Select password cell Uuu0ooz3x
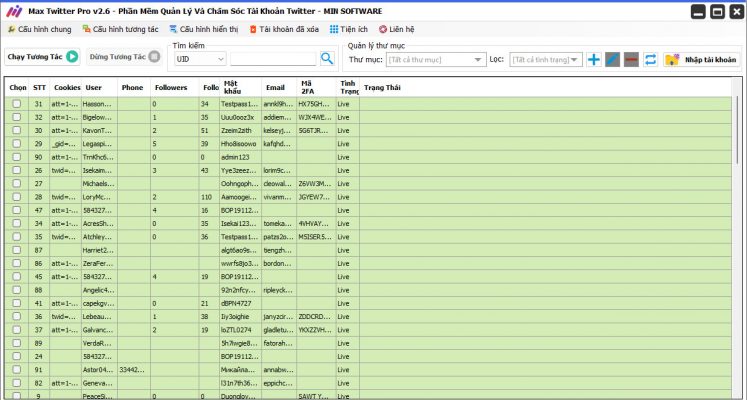 pos(240,117)
